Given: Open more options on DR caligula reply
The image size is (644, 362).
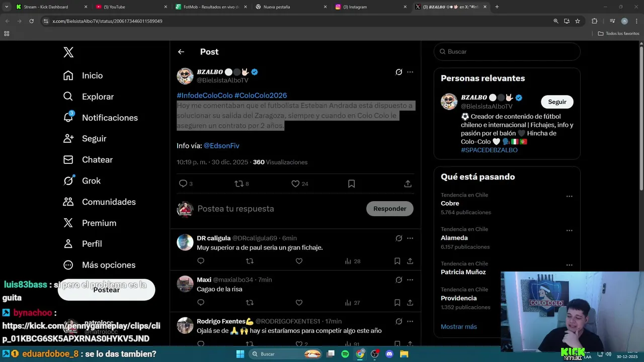Looking at the screenshot, I should (x=410, y=238).
